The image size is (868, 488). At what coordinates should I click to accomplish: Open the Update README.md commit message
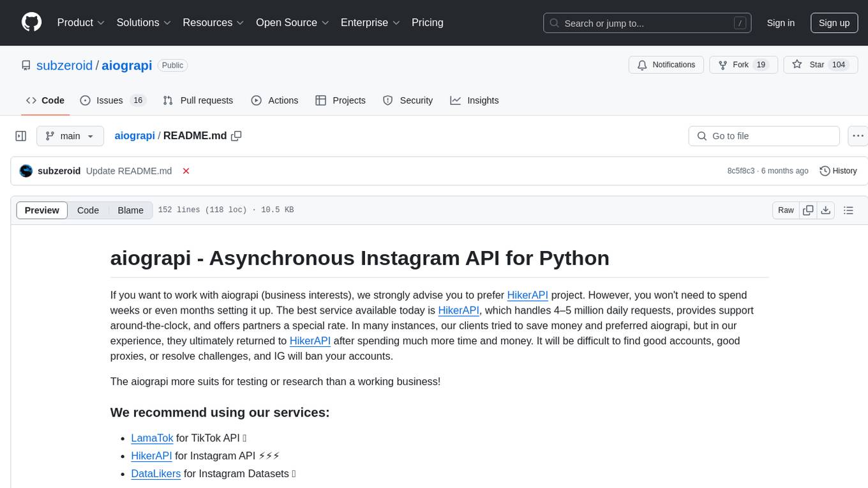coord(129,171)
